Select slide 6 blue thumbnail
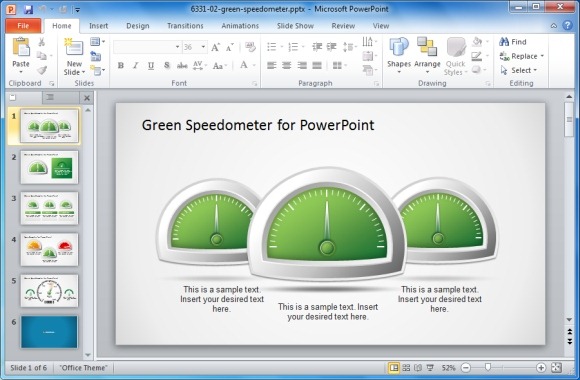Screen dimensions: 580x380 [49, 332]
